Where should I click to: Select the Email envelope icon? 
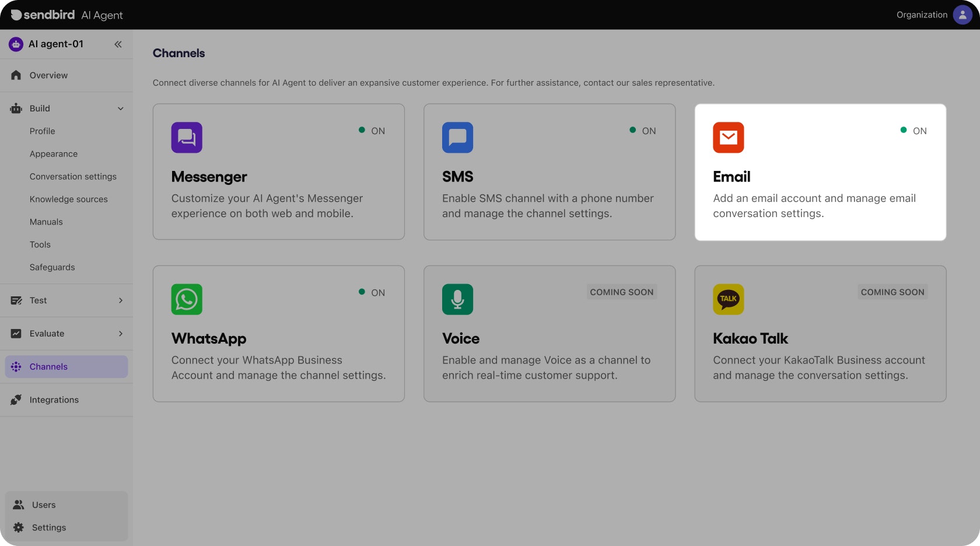click(728, 138)
